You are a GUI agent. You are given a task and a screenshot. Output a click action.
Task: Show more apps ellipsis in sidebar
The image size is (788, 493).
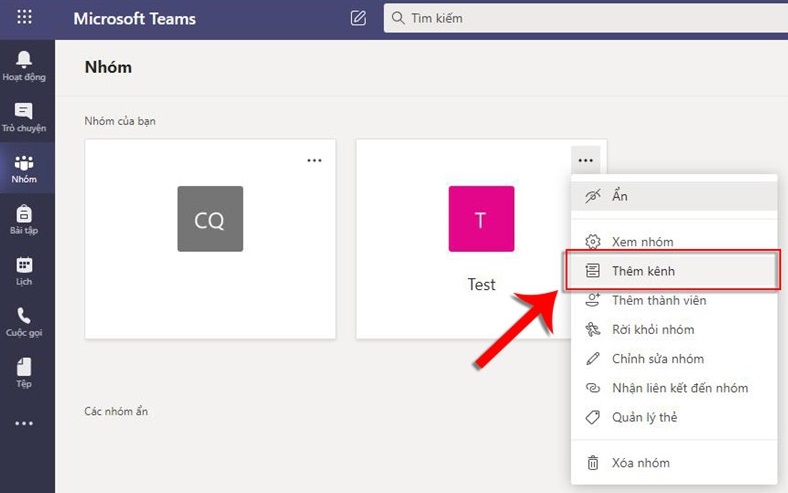point(24,424)
